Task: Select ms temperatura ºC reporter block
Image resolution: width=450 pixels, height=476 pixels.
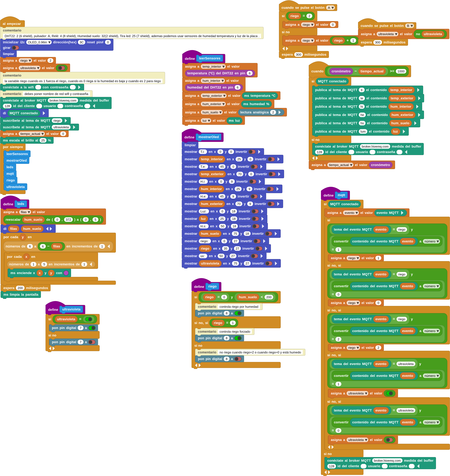Action: (260, 96)
